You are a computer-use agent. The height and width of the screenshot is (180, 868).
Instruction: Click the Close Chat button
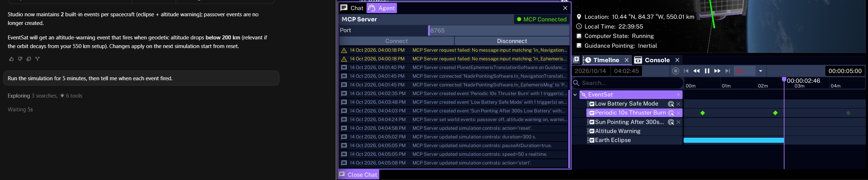(x=359, y=175)
